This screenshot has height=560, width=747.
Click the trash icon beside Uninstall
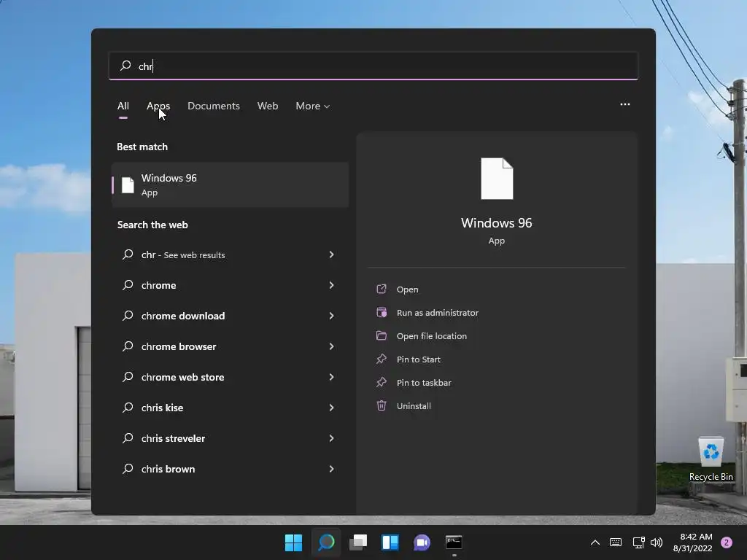382,405
